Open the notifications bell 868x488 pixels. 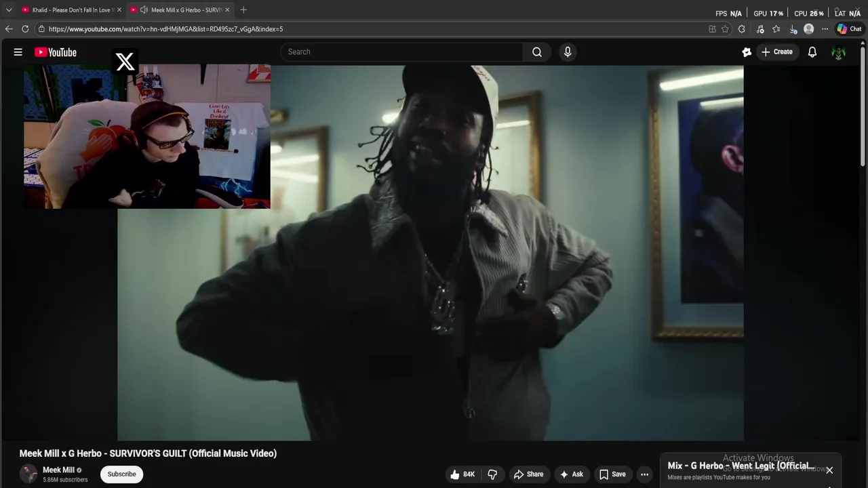[812, 52]
